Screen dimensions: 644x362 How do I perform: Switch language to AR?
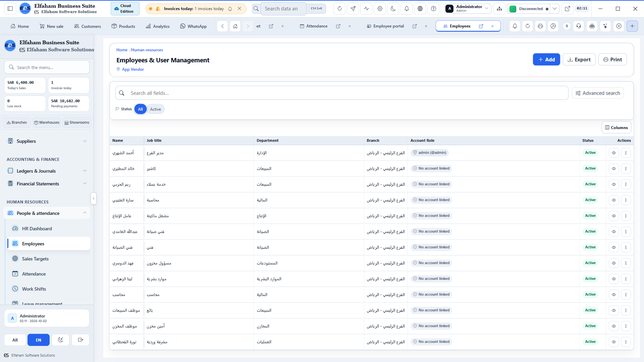[x=15, y=340]
